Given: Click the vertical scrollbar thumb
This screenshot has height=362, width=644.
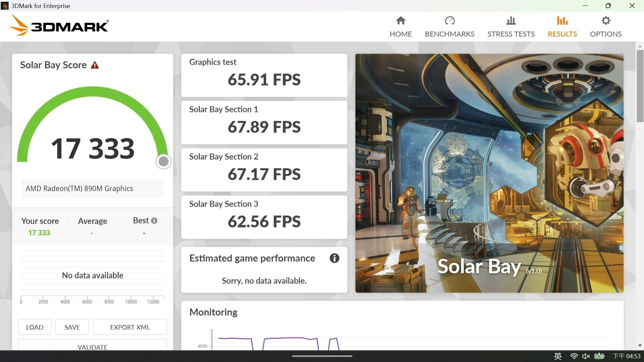Looking at the screenshot, I should coord(640,86).
